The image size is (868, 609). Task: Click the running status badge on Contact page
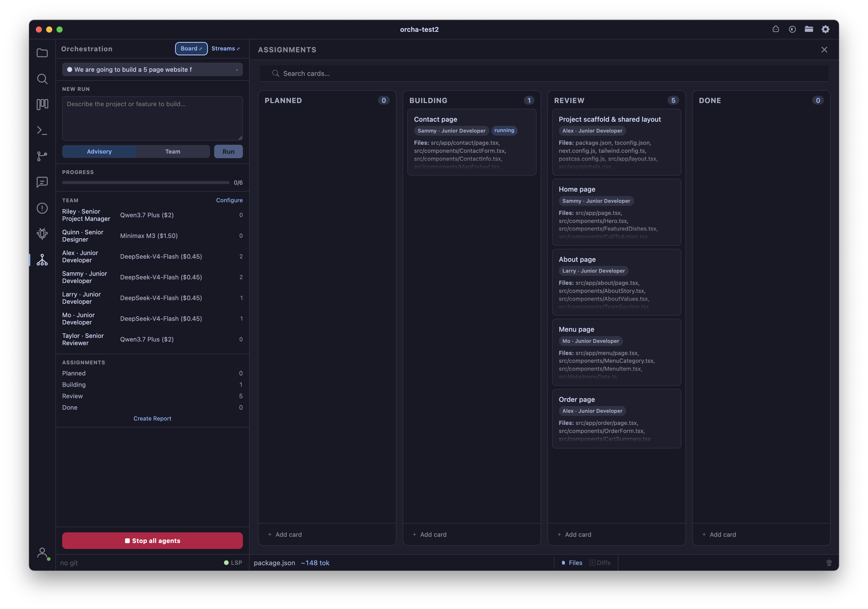pyautogui.click(x=504, y=130)
